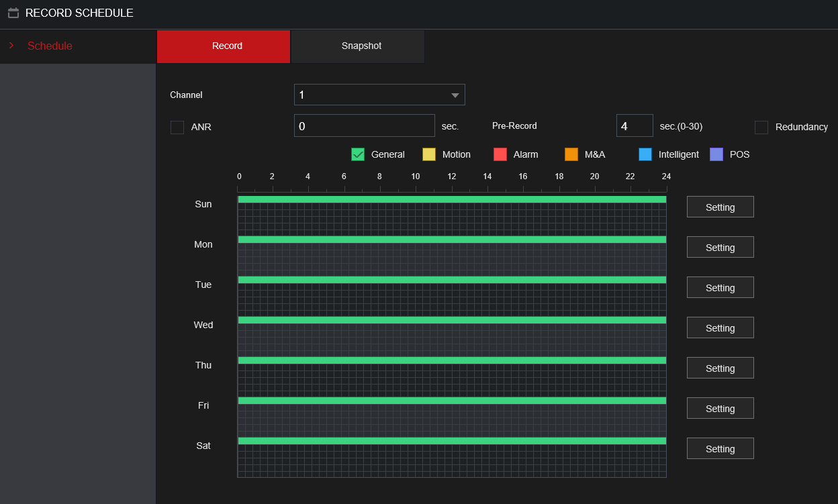838x504 pixels.
Task: Open Setting for Sunday
Action: (720, 207)
